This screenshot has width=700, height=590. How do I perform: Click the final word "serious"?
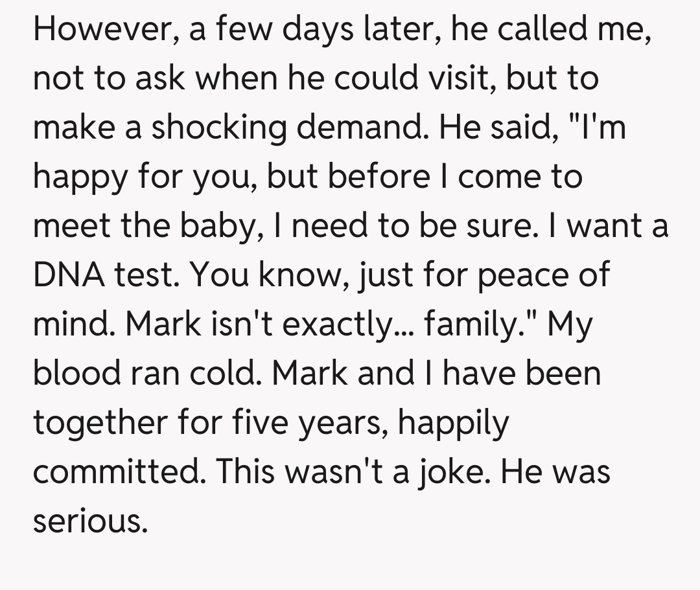click(x=89, y=521)
